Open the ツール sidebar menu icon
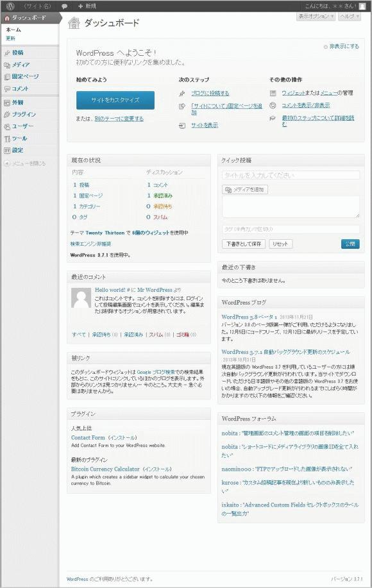This screenshot has height=588, width=372. point(7,139)
